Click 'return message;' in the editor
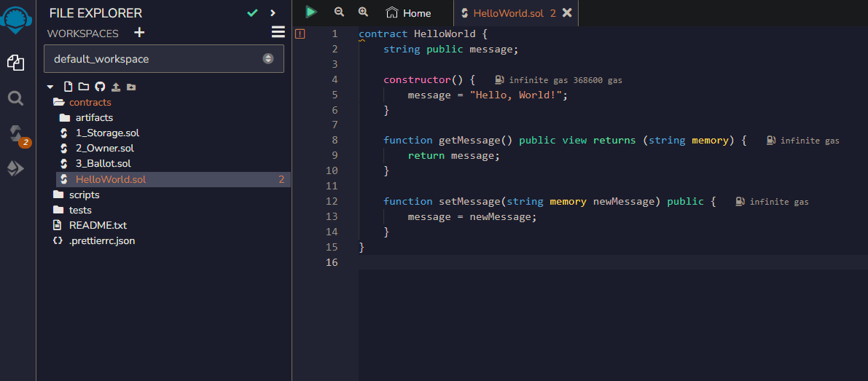 [454, 156]
